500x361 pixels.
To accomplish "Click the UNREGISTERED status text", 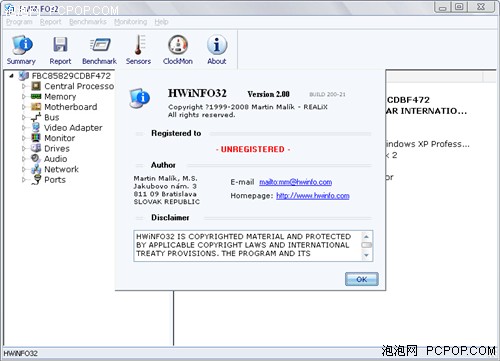I will coord(253,149).
